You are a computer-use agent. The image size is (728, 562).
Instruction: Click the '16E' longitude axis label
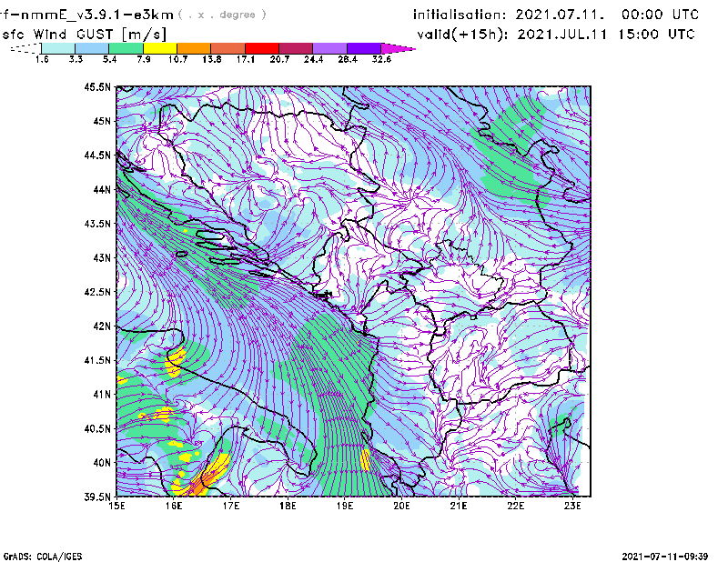pyautogui.click(x=174, y=506)
